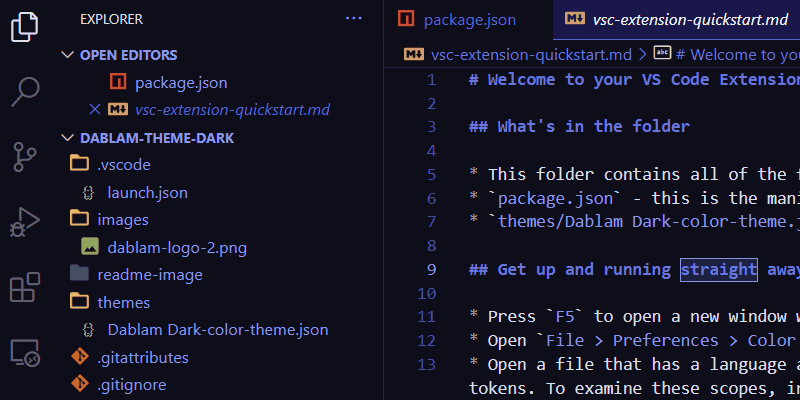Close vsc-extension-quickstart.md in Open Editors
This screenshot has width=800, height=400.
pos(94,109)
